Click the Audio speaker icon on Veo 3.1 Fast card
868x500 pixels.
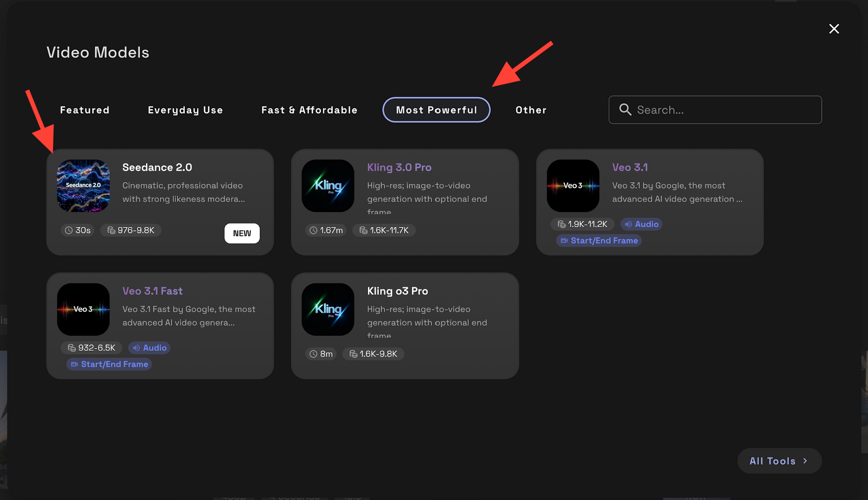coord(136,348)
